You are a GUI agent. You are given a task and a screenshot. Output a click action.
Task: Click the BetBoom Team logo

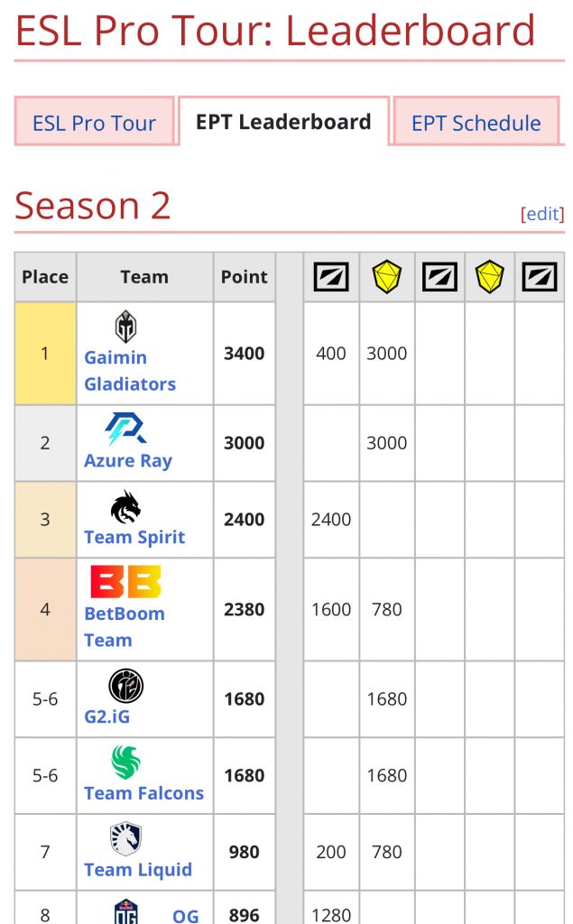pos(125,583)
